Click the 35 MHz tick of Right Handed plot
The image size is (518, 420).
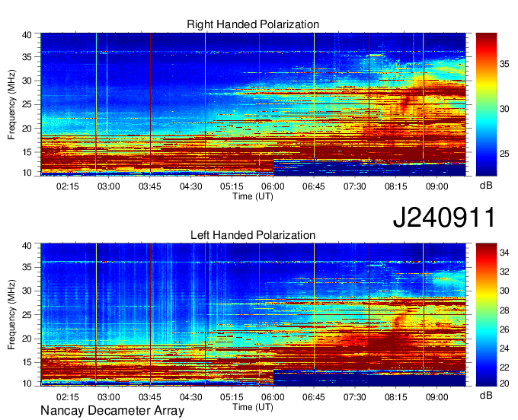tap(27, 57)
